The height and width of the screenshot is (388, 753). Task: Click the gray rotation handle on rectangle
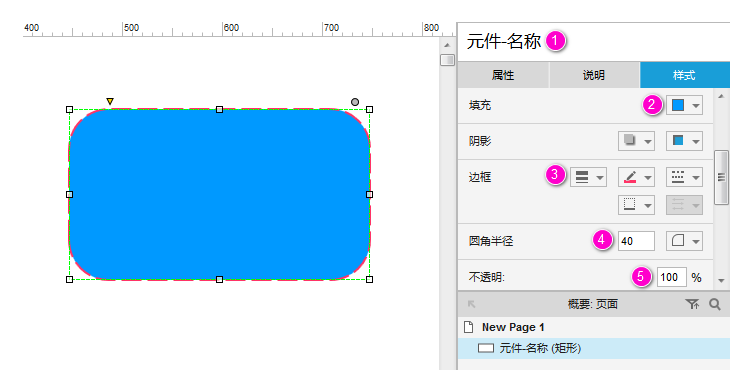(x=355, y=102)
